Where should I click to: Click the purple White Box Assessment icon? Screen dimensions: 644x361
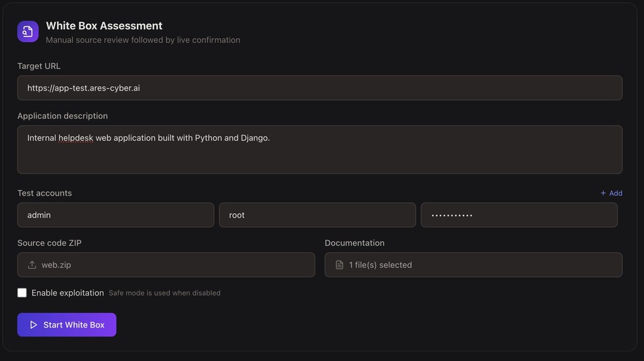coord(28,31)
